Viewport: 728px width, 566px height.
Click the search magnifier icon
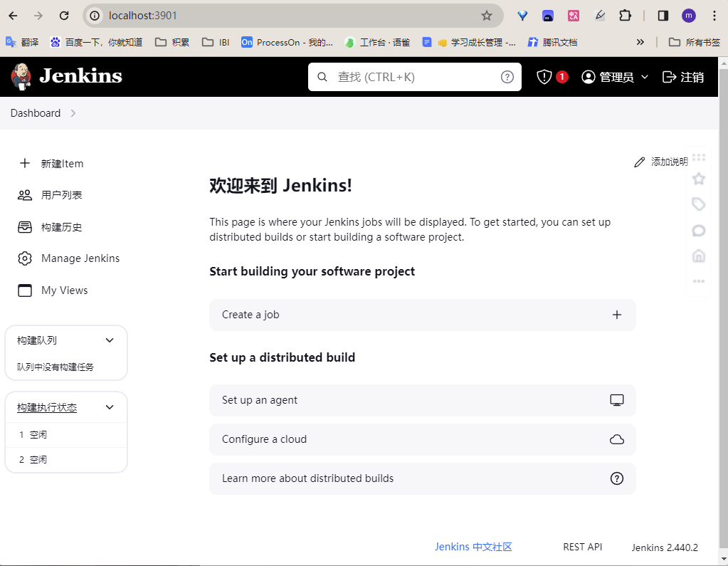pyautogui.click(x=322, y=77)
